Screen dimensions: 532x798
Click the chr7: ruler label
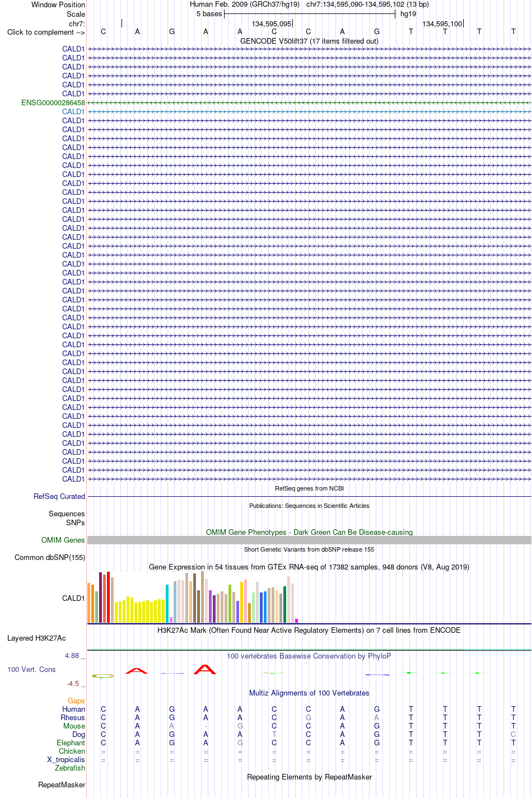pos(77,24)
